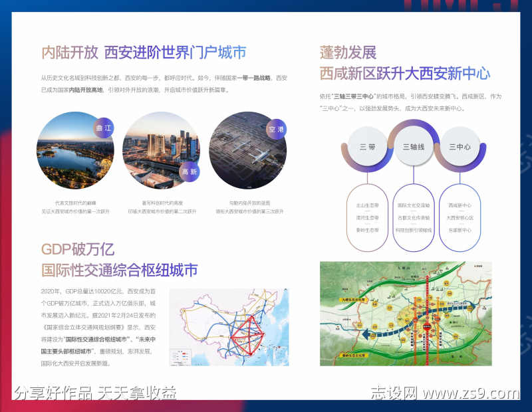Open the Gaoxin skyline circular photo

(x=161, y=151)
